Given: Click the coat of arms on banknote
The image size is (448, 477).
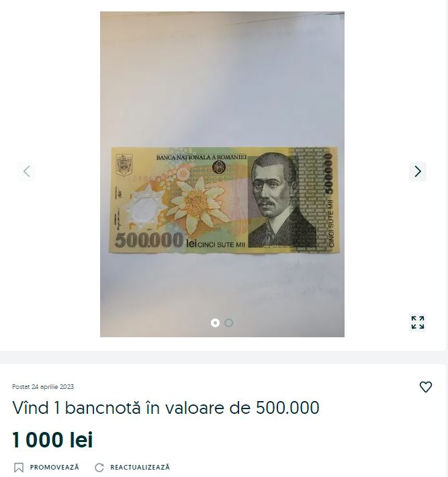Looking at the screenshot, I should (x=124, y=165).
